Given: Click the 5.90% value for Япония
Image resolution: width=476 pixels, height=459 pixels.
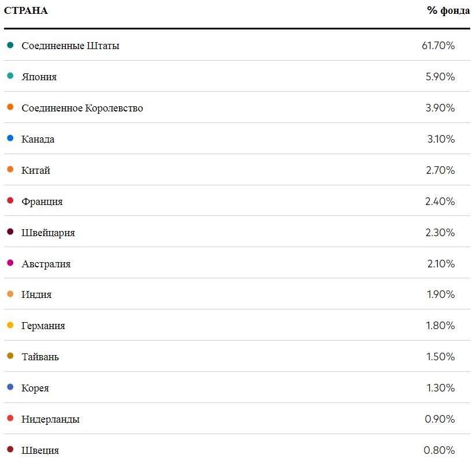Looking at the screenshot, I should coord(440,77).
